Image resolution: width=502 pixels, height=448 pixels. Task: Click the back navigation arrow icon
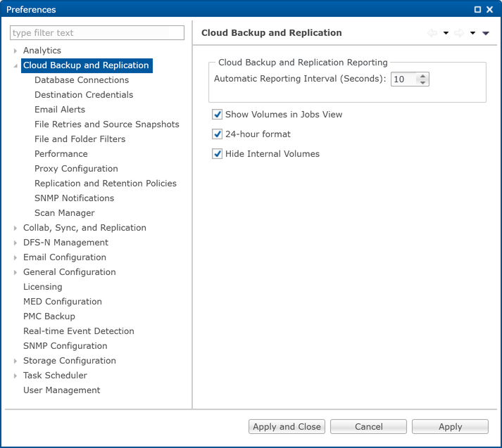(x=432, y=33)
